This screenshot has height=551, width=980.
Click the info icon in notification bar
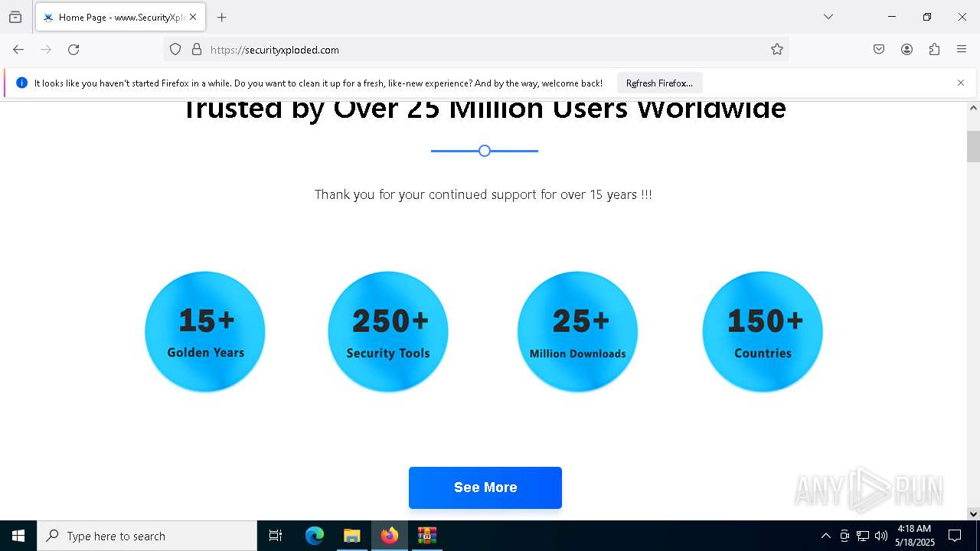[x=21, y=83]
